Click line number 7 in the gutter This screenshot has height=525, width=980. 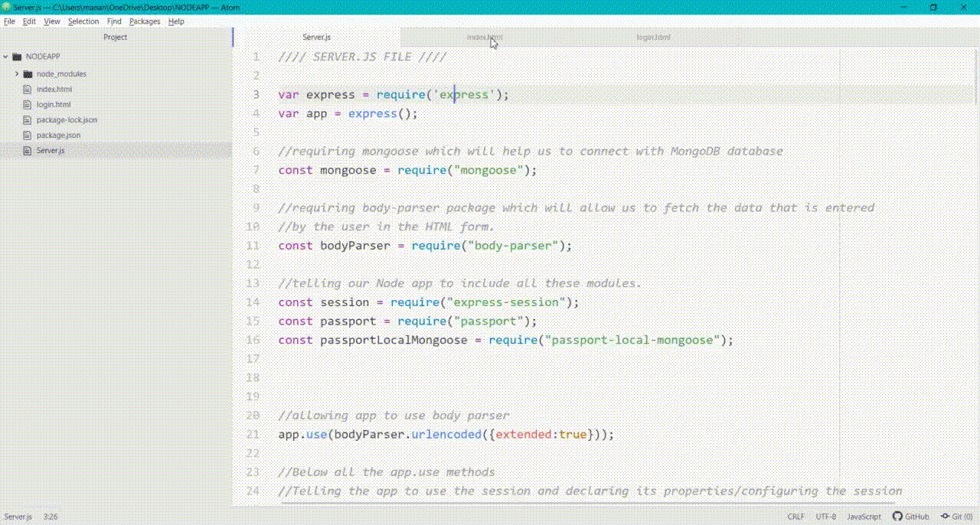[x=256, y=170]
